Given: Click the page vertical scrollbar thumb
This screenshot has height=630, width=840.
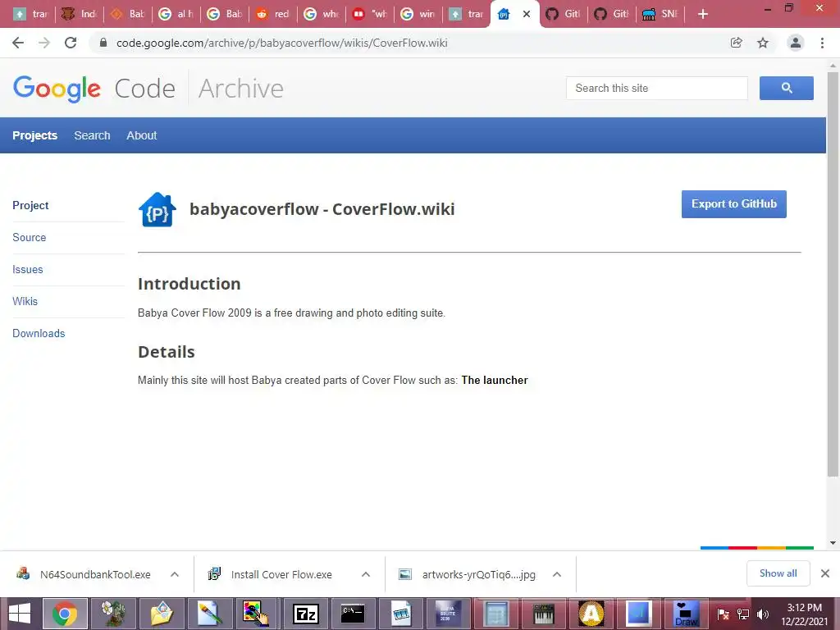Looking at the screenshot, I should pos(833,273).
